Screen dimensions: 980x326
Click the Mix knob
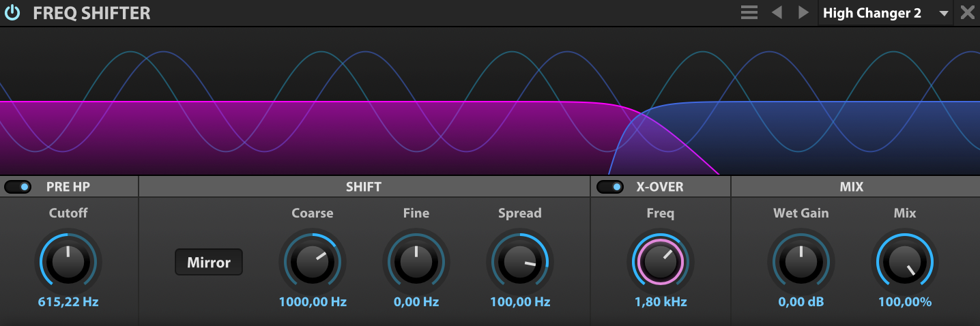point(905,261)
